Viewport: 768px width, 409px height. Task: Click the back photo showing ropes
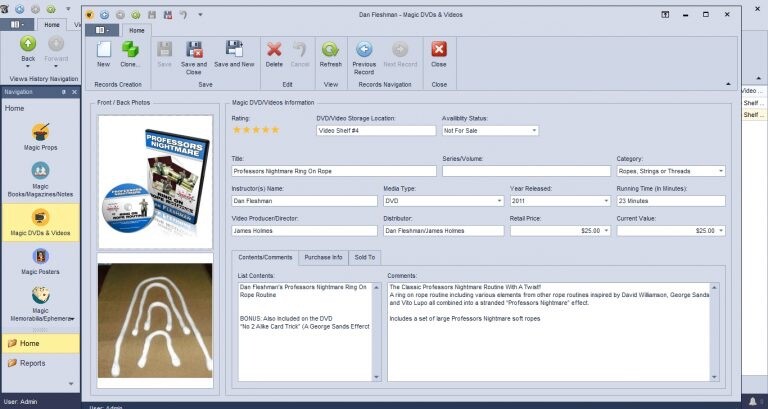tap(155, 320)
